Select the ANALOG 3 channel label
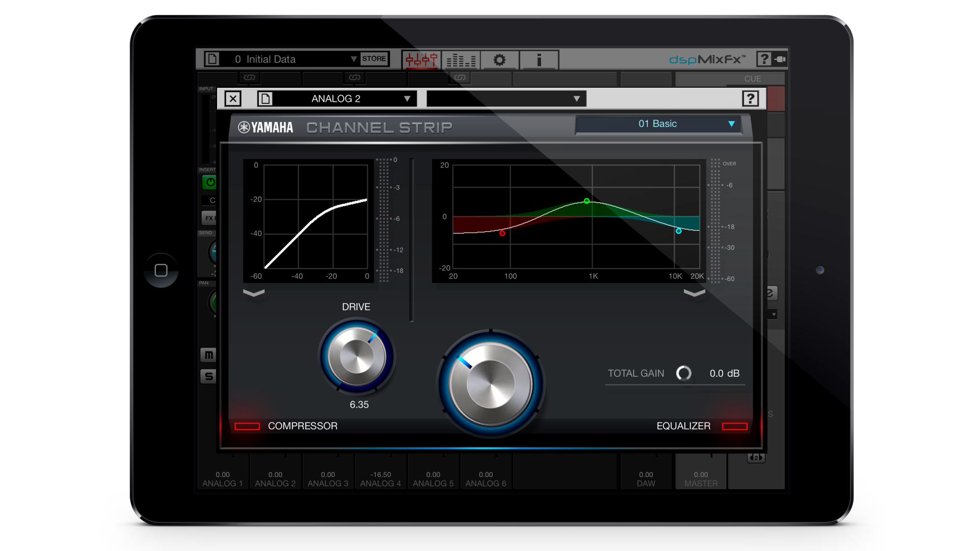The width and height of the screenshot is (980, 551). click(x=328, y=483)
